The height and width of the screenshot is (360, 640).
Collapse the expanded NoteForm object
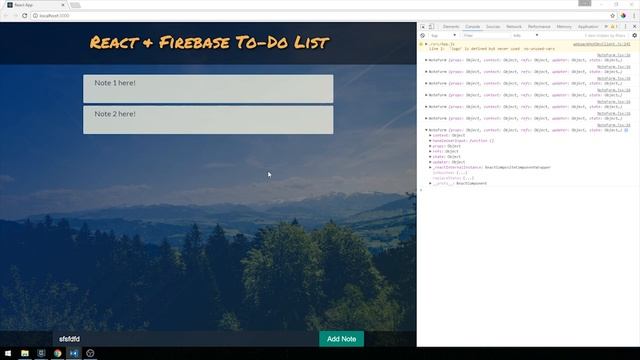coord(426,130)
